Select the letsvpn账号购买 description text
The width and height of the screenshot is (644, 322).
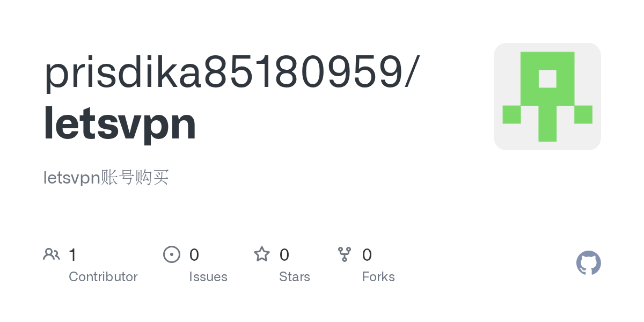click(106, 177)
